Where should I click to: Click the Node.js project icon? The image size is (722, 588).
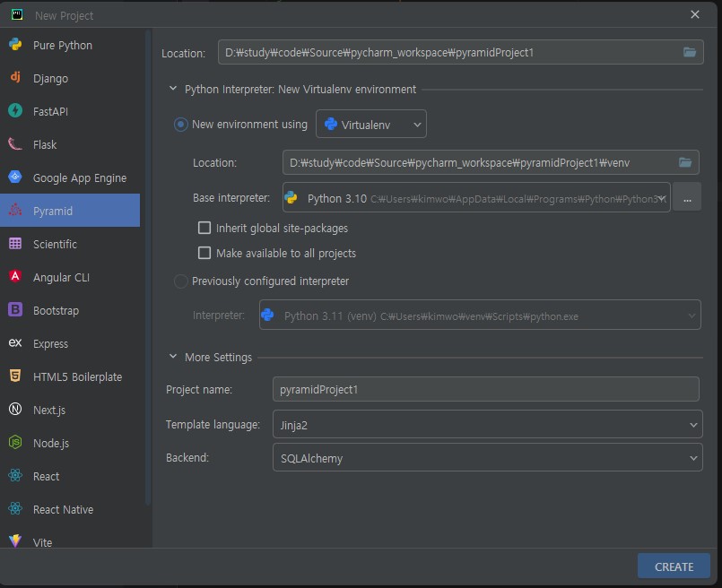15,443
